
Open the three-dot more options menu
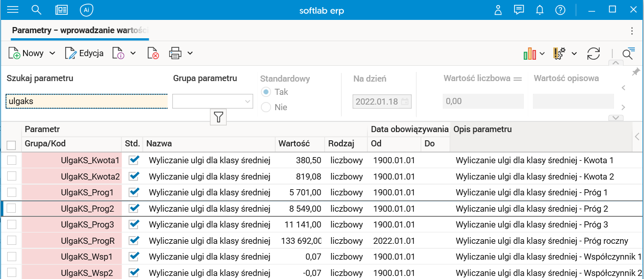click(632, 31)
